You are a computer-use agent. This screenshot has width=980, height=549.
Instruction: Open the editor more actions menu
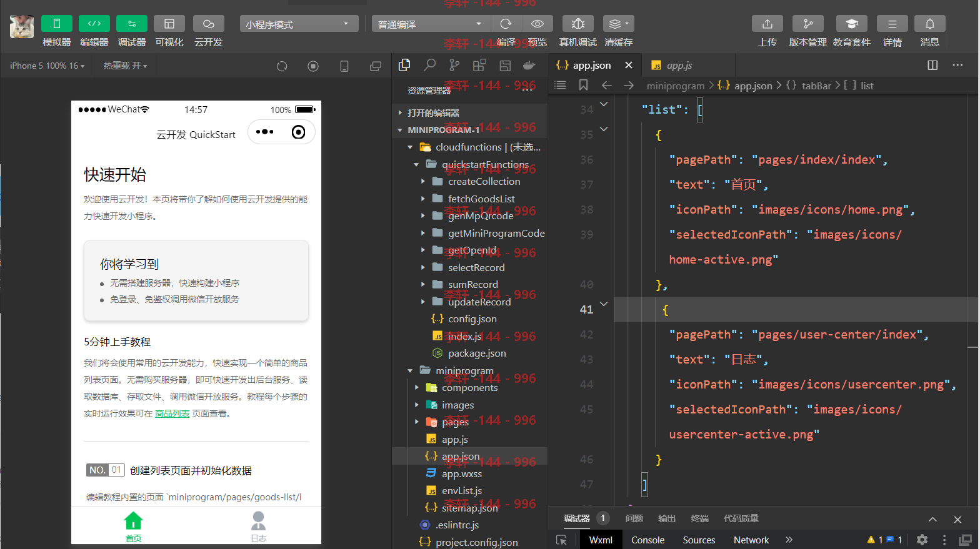point(957,65)
